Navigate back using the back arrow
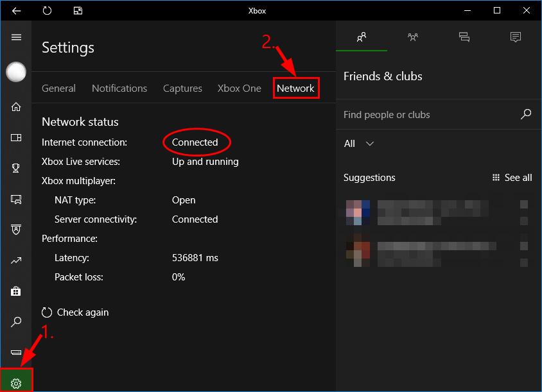 (x=15, y=10)
